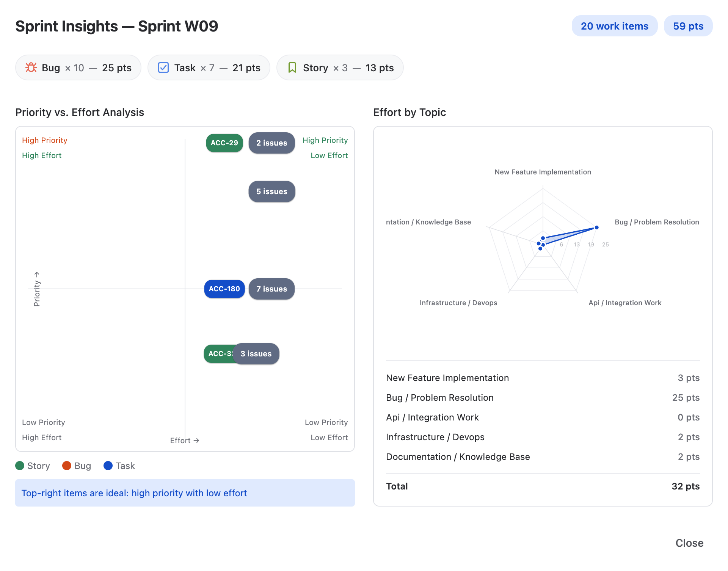Click the Close button
The image size is (728, 571).
689,543
